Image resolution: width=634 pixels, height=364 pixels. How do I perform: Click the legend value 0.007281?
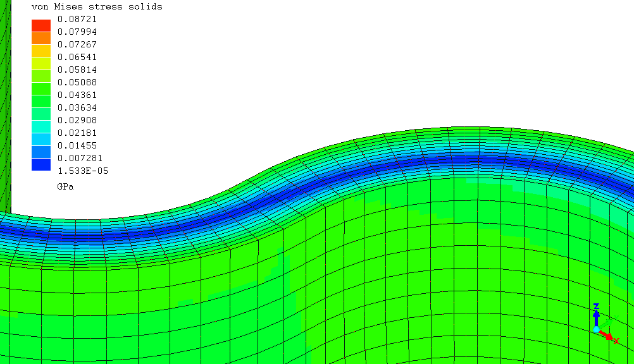click(x=80, y=159)
